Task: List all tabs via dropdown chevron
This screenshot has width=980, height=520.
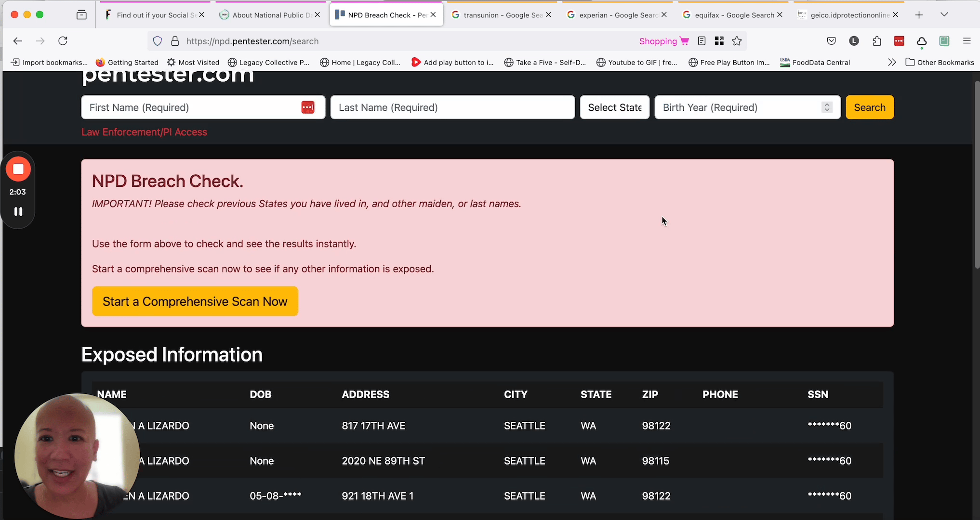Action: click(x=944, y=15)
